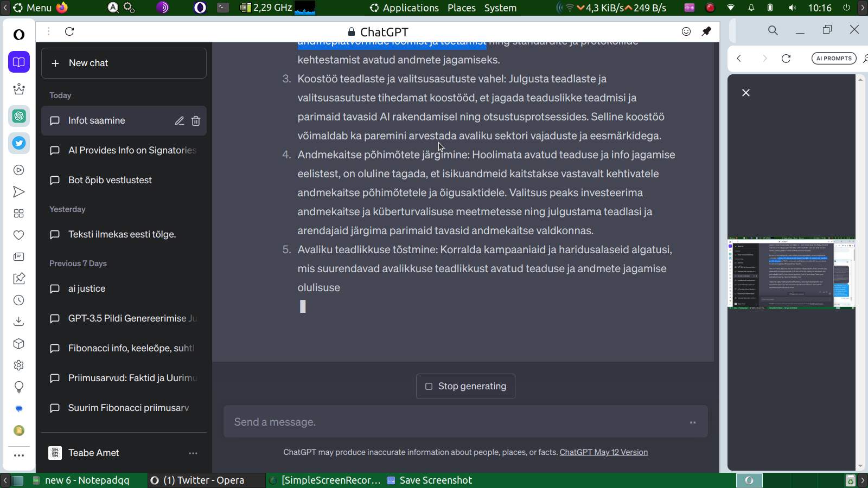Launch Tor Browser from the top panel
Image resolution: width=868 pixels, height=488 pixels.
[x=163, y=8]
